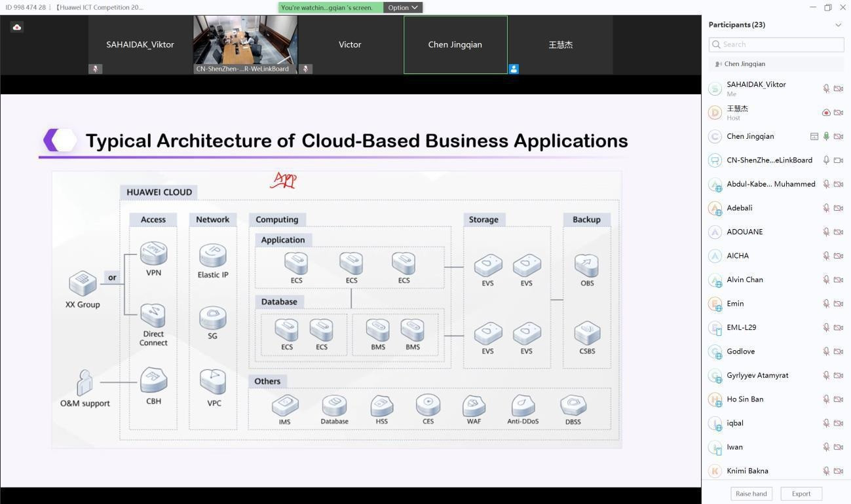The width and height of the screenshot is (851, 504).
Task: Click Chen Jingqian's green active microphone icon
Action: (x=826, y=137)
